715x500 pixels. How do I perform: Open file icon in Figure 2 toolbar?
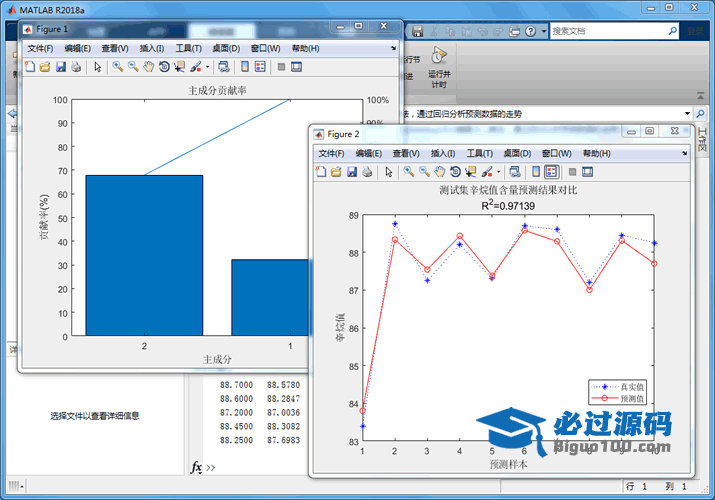[x=336, y=172]
